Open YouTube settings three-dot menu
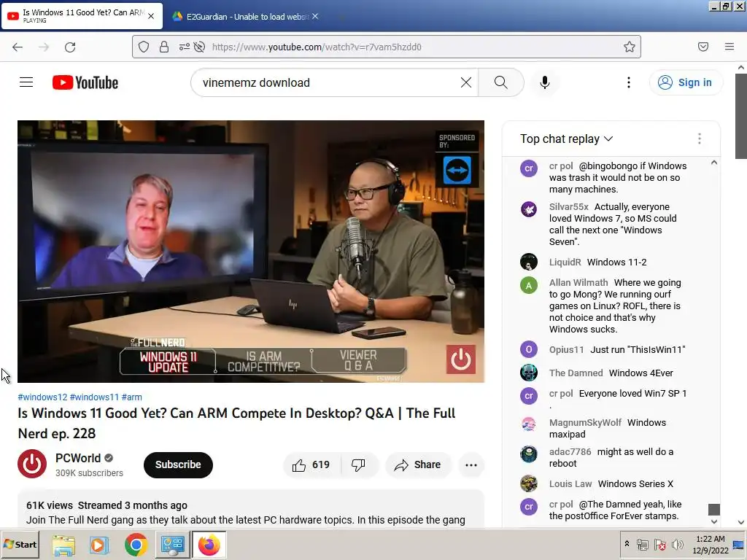 tap(628, 82)
